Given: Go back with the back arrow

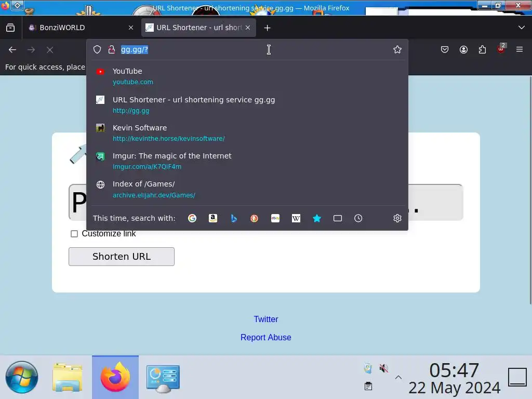Looking at the screenshot, I should point(12,50).
